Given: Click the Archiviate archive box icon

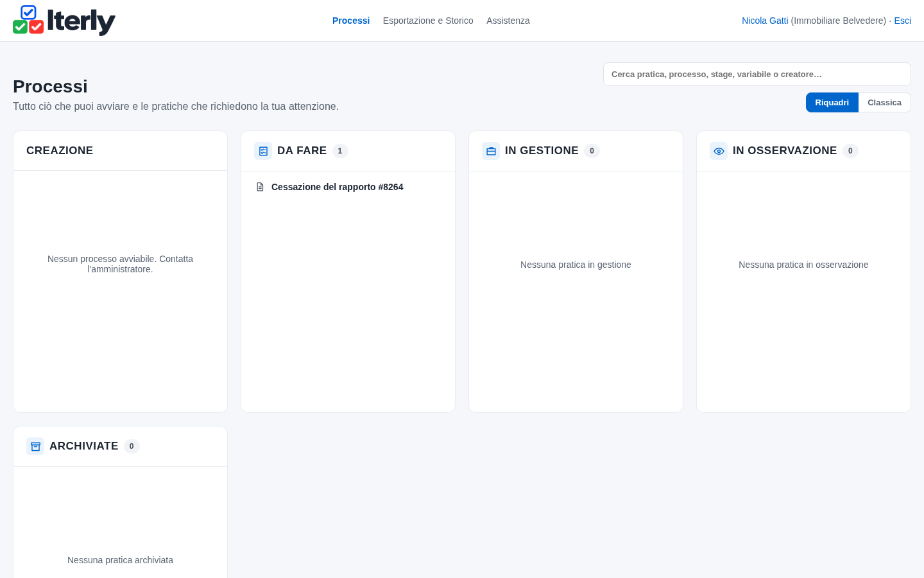Looking at the screenshot, I should click(x=35, y=446).
